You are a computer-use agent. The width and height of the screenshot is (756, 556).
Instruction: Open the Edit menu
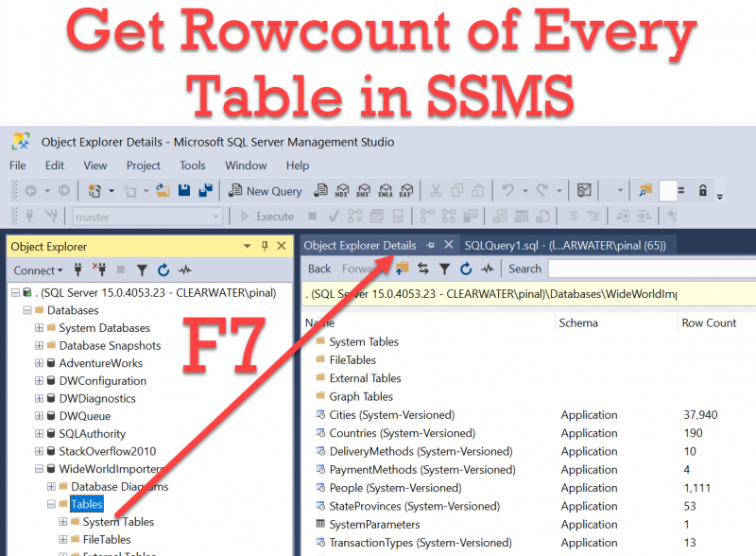pos(55,165)
